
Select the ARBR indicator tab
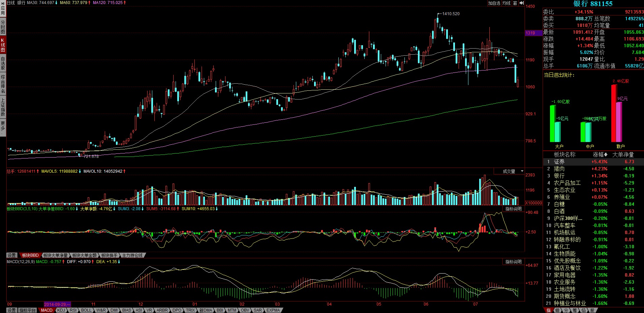point(162,310)
